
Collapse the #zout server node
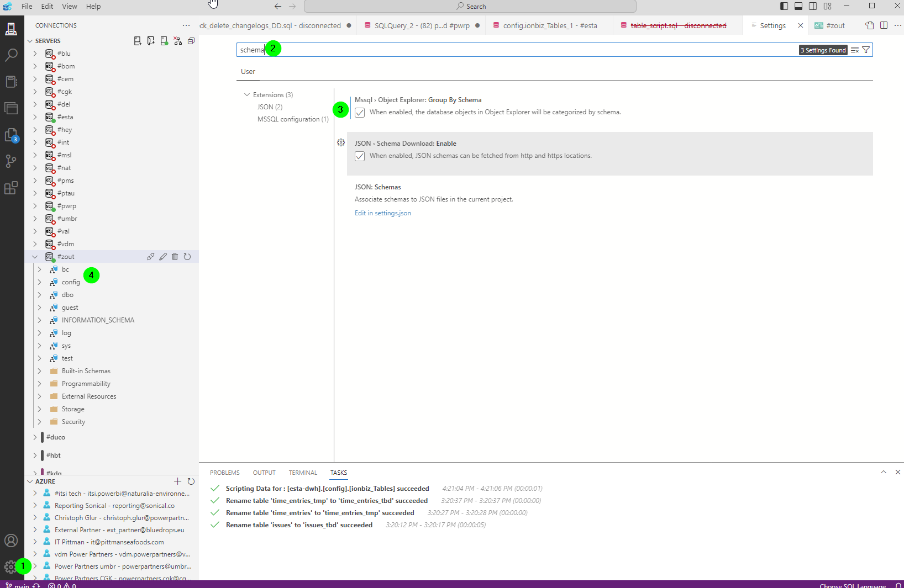(35, 257)
